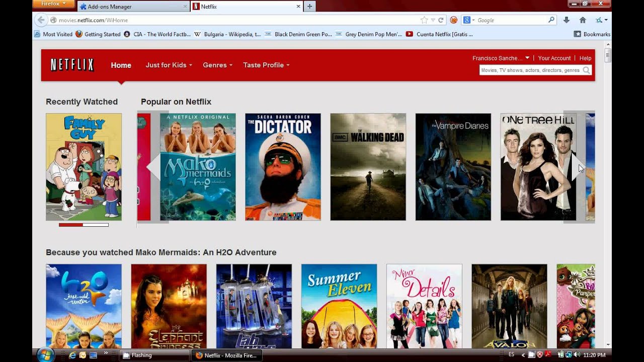Click the Netflix search magnifier icon
Screen dimensions: 644x362
pos(586,70)
